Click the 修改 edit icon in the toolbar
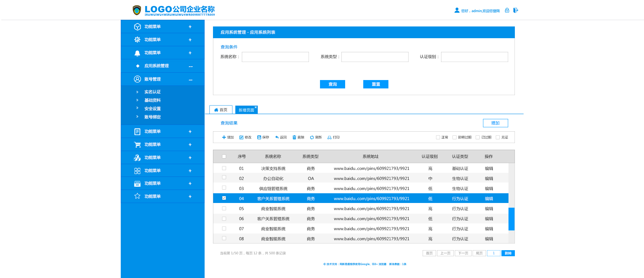Viewport: 644px width, 278px height. (241, 137)
